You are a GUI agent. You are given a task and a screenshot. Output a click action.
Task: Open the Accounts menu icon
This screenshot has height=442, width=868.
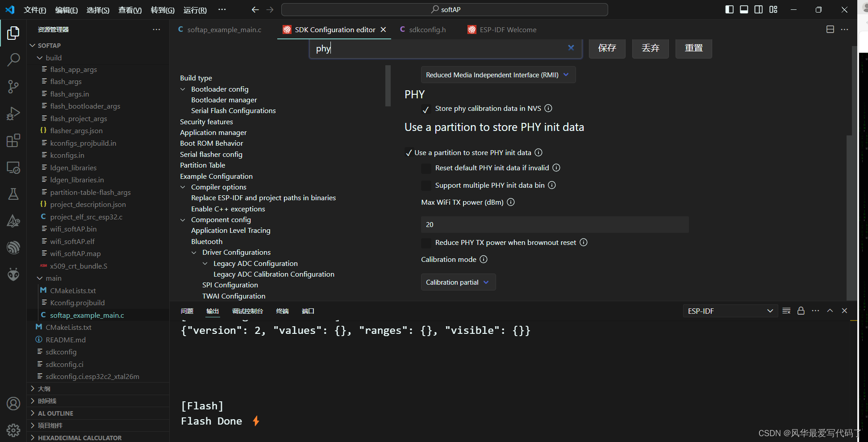[x=13, y=404]
